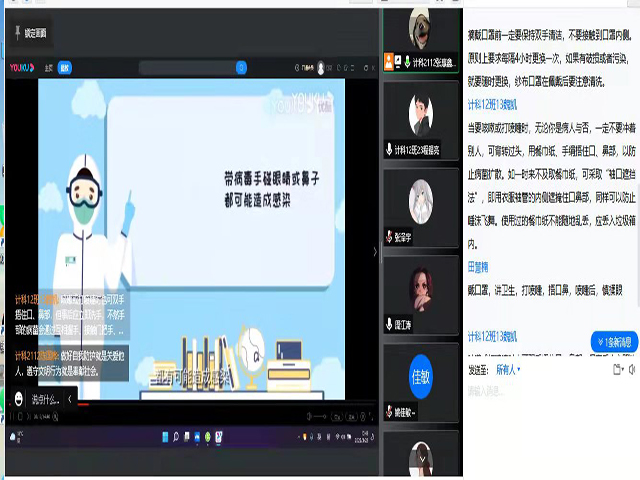Open the taskbar clock and date
640x480 pixels.
click(x=362, y=437)
